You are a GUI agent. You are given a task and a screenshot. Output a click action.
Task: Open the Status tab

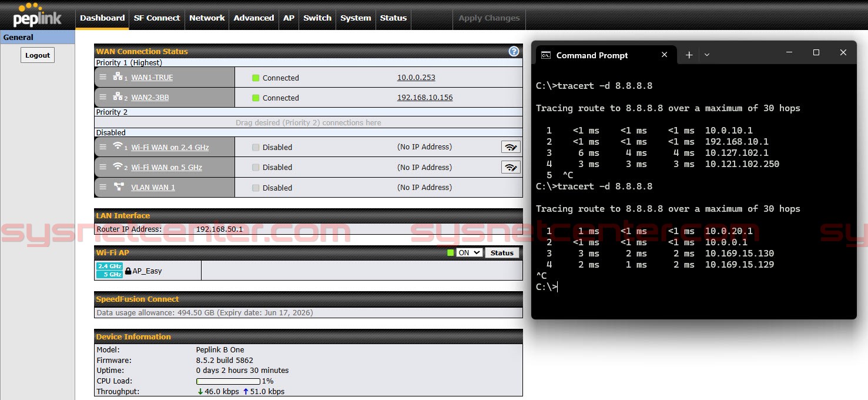pos(393,18)
